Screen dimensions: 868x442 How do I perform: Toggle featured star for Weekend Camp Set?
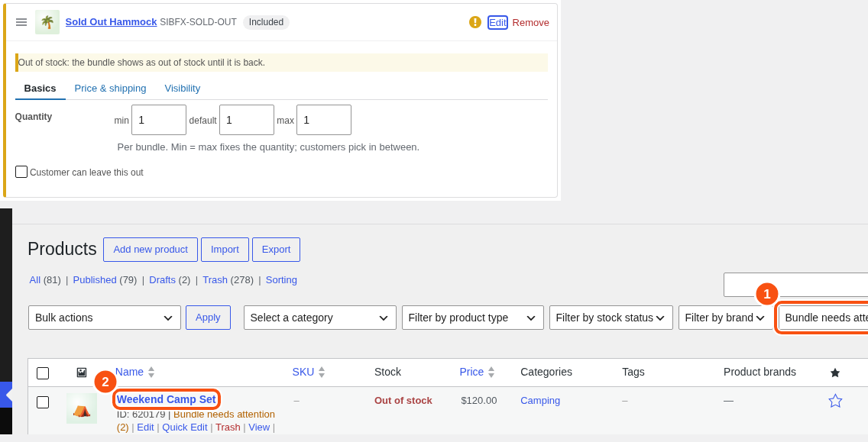pyautogui.click(x=835, y=401)
